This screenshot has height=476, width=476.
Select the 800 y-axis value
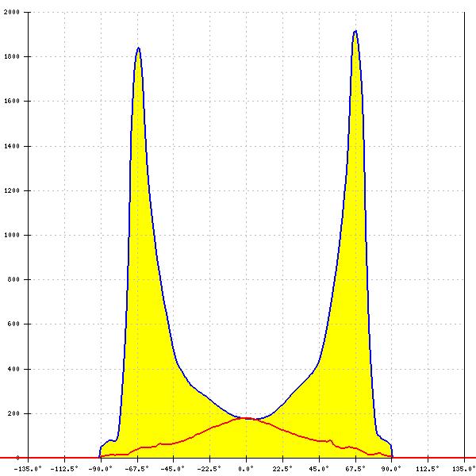pyautogui.click(x=13, y=279)
